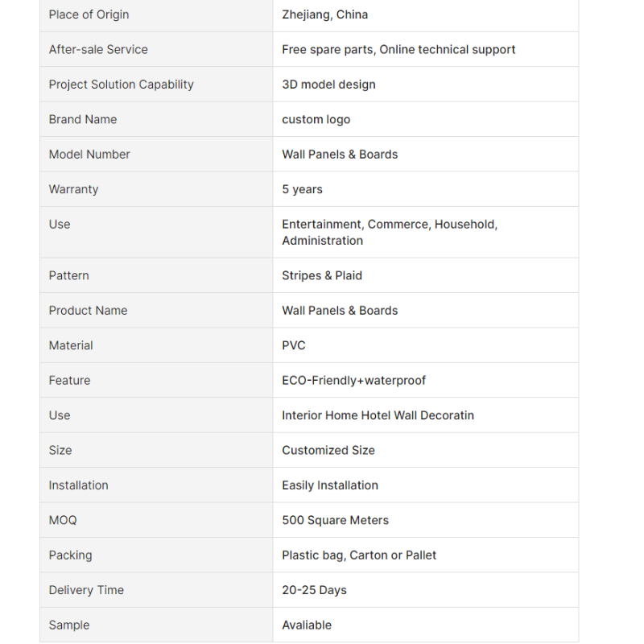
Task: Click "Interior Home Hotel Wall Decoratin" value
Action: pos(378,415)
